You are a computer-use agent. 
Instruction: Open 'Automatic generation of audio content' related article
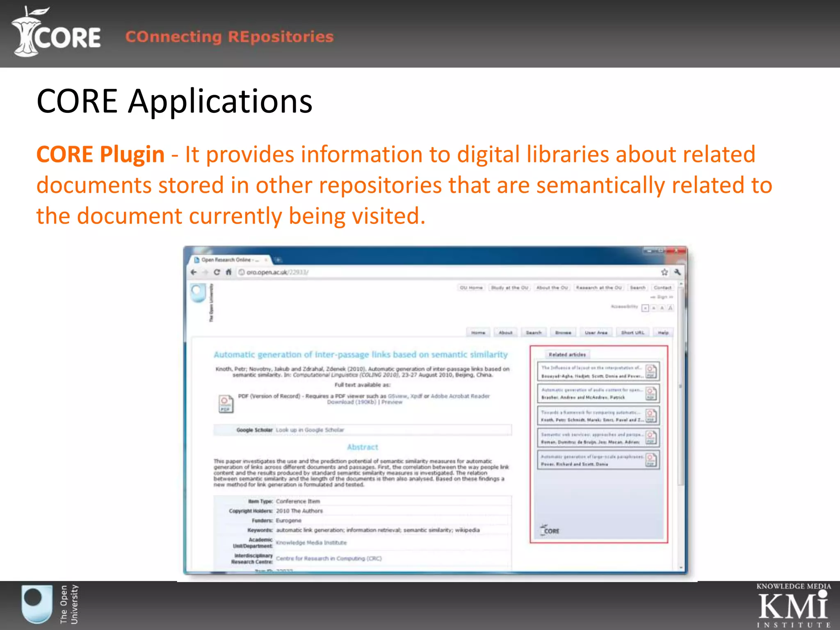pyautogui.click(x=598, y=393)
